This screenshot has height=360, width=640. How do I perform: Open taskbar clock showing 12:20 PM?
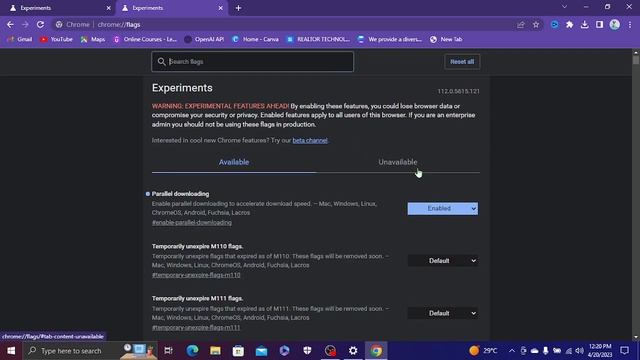pyautogui.click(x=600, y=351)
